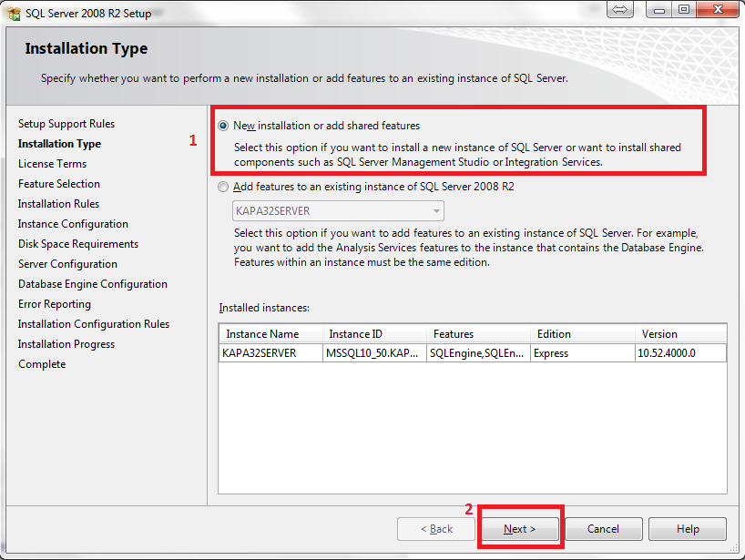The image size is (745, 560).
Task: Select KAPA32SERVER cell in installed instances
Action: pyautogui.click(x=270, y=353)
